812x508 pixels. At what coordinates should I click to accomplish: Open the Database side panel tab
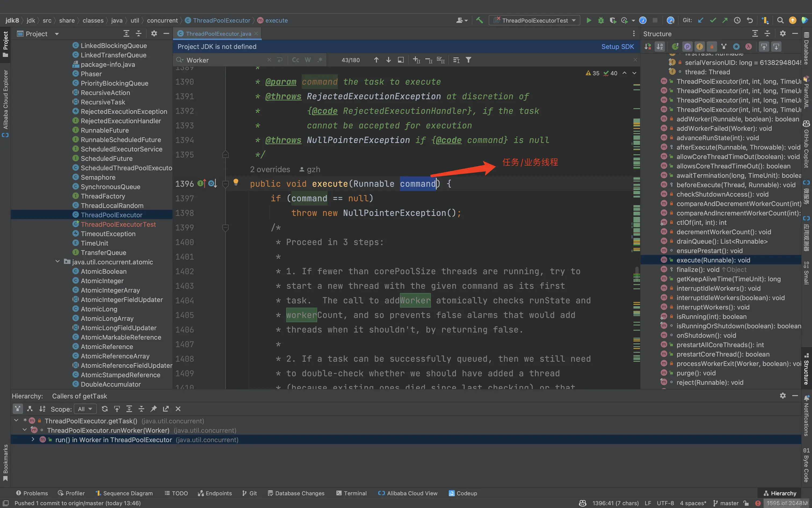tap(807, 49)
